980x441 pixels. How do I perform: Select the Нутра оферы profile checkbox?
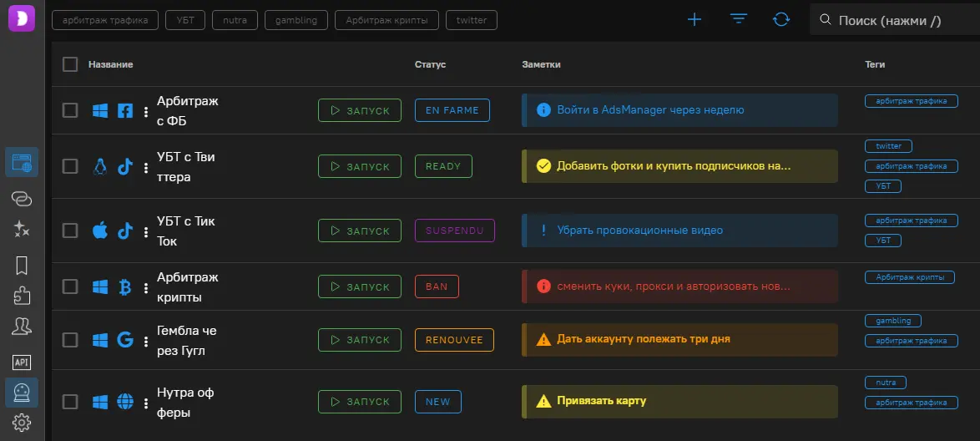pos(70,402)
